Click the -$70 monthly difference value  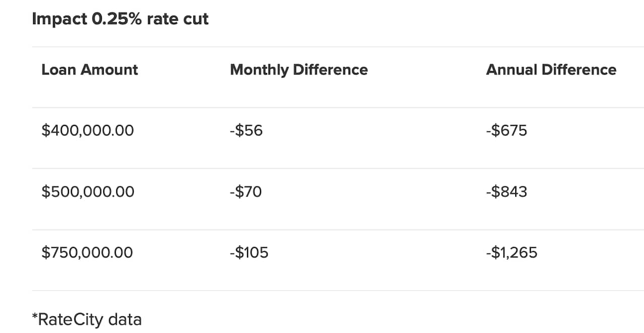(x=246, y=192)
